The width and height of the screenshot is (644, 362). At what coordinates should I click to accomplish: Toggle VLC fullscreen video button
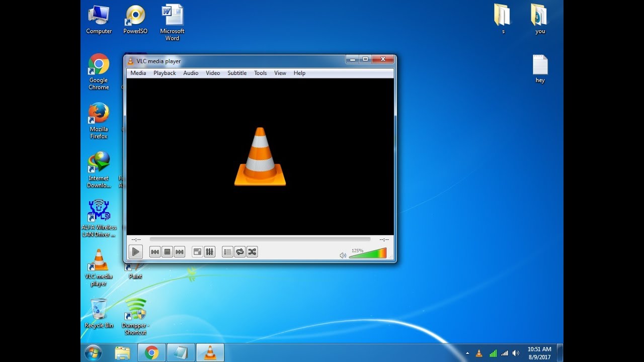[197, 252]
